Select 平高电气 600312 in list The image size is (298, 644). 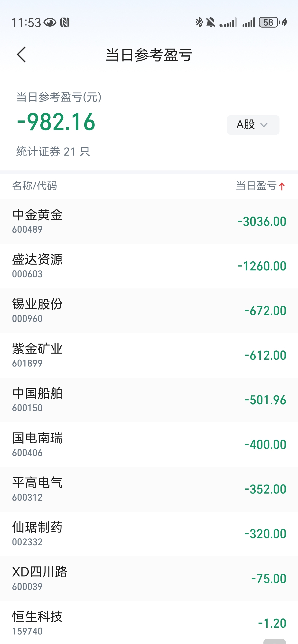(x=149, y=489)
